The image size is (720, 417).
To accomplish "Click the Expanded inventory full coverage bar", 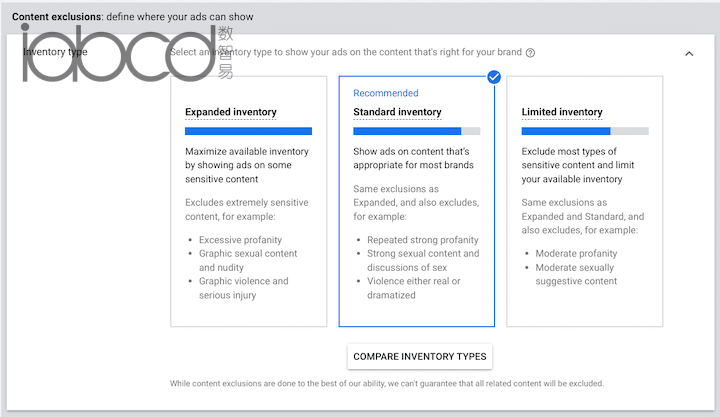I will pyautogui.click(x=248, y=131).
